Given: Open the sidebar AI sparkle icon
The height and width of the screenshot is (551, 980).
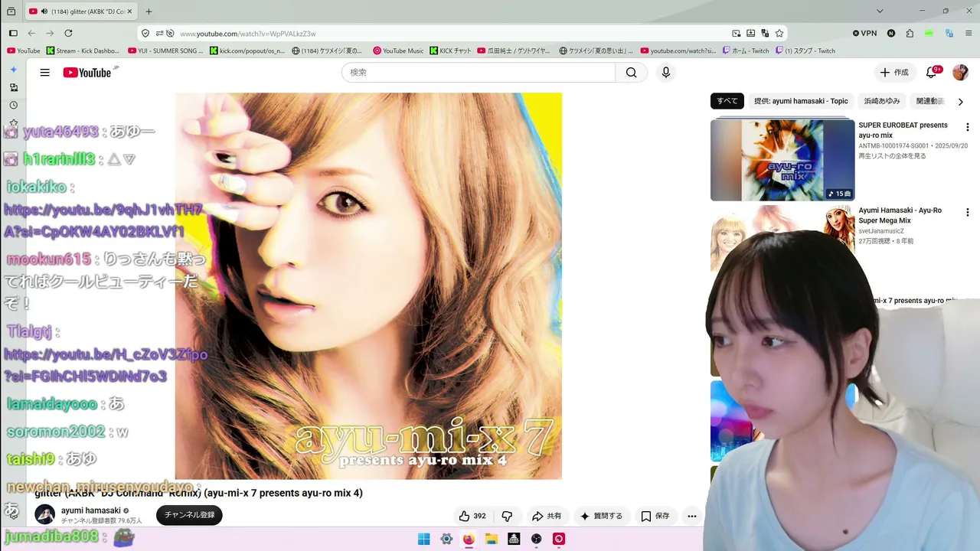Looking at the screenshot, I should [13, 70].
